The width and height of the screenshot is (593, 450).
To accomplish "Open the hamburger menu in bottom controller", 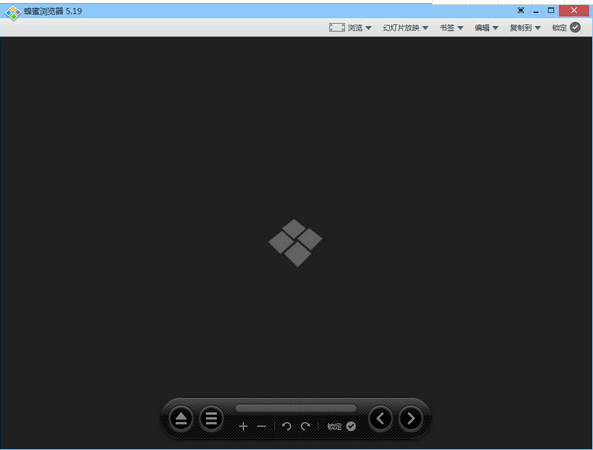I will [211, 419].
